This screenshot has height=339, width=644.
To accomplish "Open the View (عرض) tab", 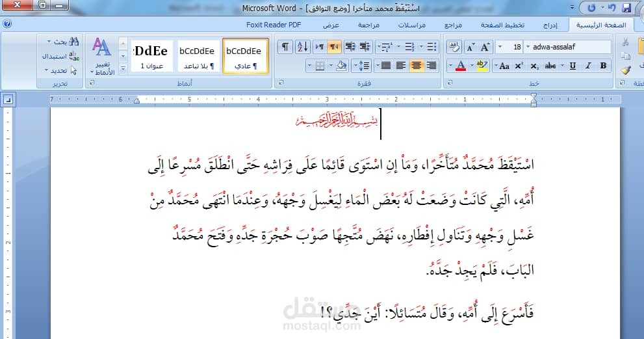I will 331,25.
